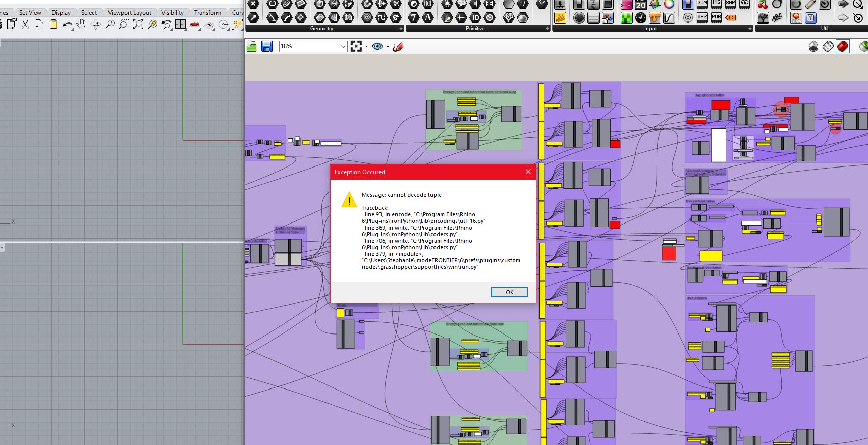The height and width of the screenshot is (445, 868).
Task: Pick the Colour Wheel input component
Action: tap(669, 5)
